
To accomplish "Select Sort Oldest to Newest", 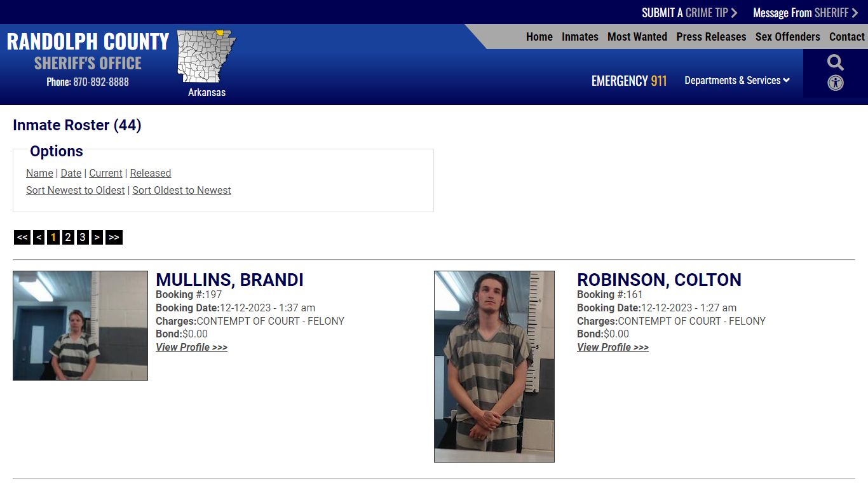I will [182, 190].
